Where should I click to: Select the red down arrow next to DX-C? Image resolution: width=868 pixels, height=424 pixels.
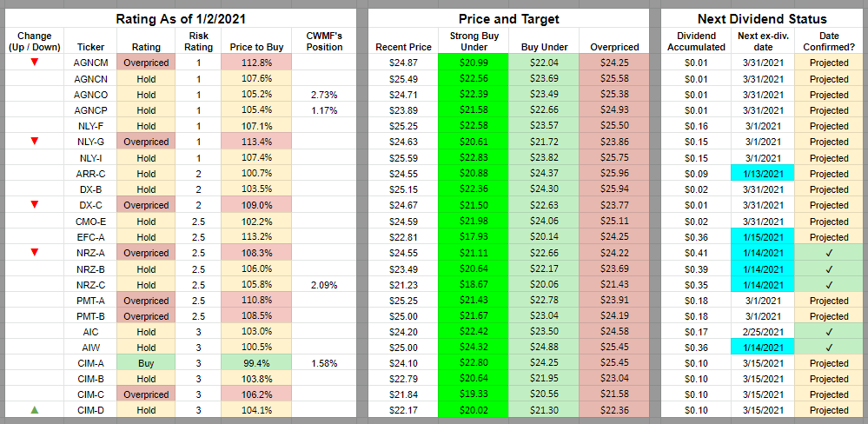click(x=34, y=204)
